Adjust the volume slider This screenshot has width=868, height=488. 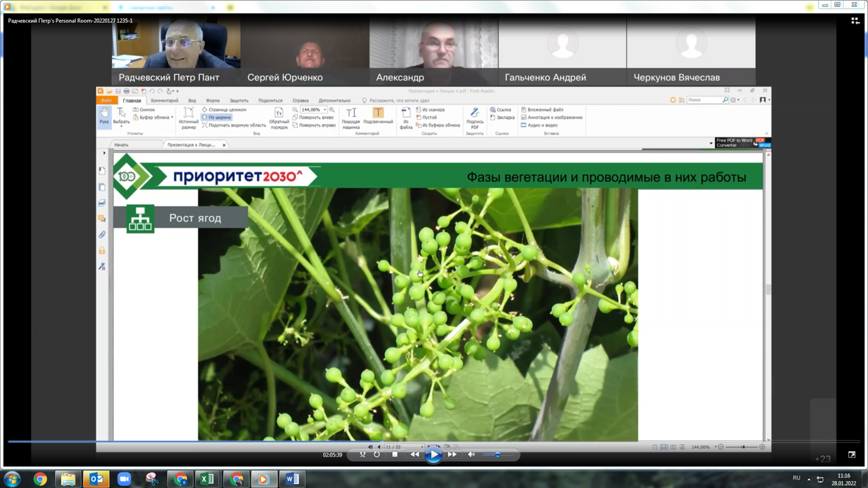pos(497,455)
